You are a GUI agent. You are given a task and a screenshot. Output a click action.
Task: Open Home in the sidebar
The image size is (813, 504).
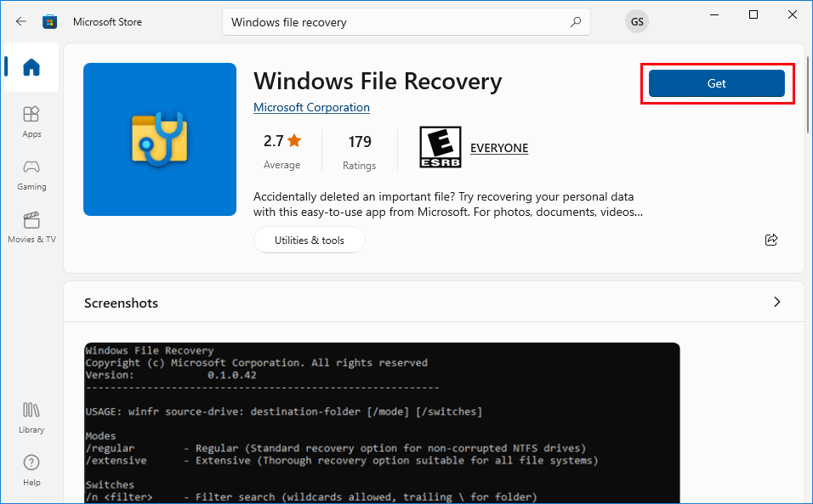click(x=31, y=67)
